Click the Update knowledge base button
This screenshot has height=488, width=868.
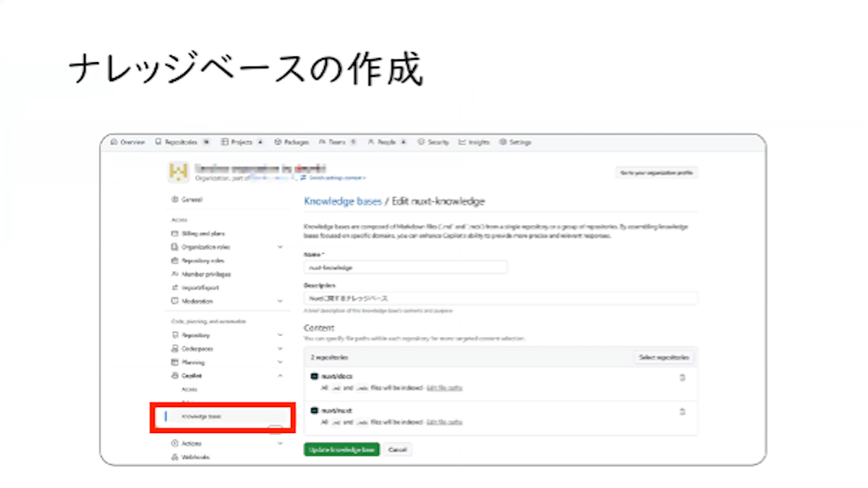341,450
